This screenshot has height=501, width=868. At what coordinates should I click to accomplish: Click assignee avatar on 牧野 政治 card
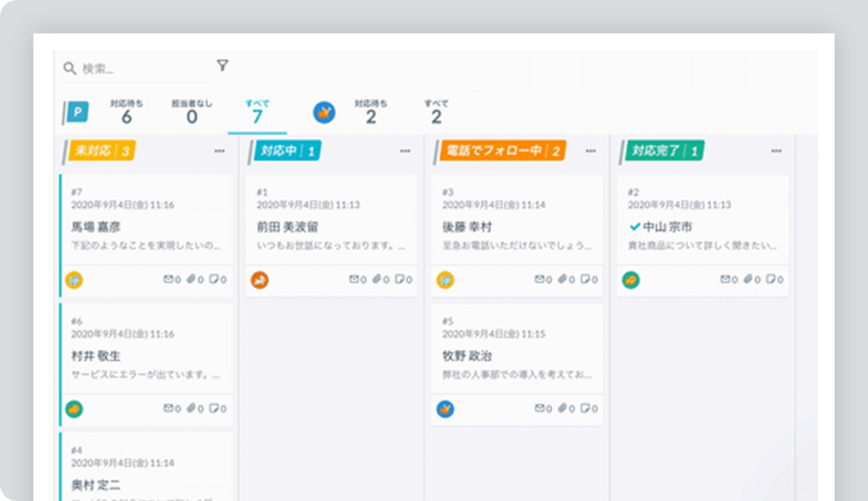point(445,409)
